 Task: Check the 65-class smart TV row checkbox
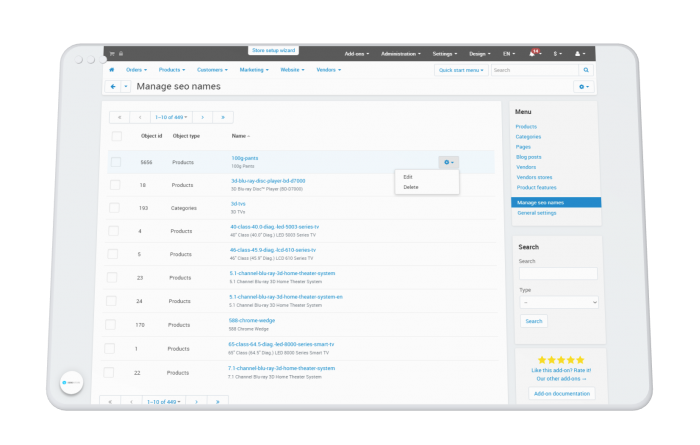(109, 349)
